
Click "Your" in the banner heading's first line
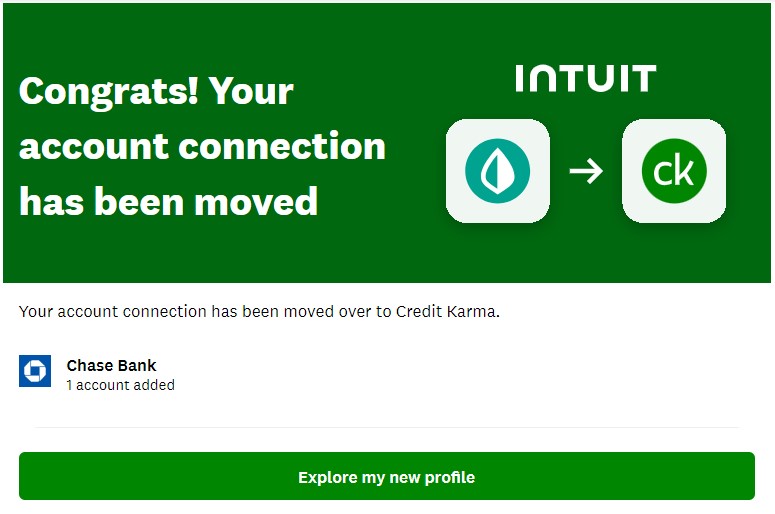coord(251,92)
